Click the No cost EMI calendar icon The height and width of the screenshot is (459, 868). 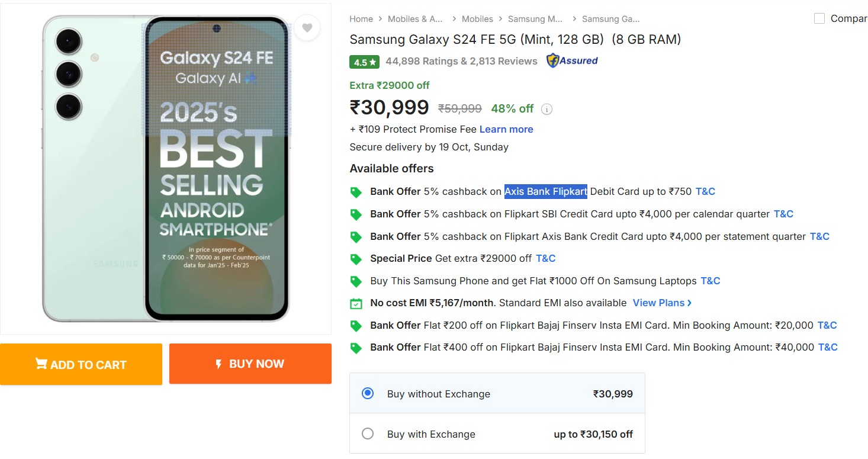[x=356, y=304]
